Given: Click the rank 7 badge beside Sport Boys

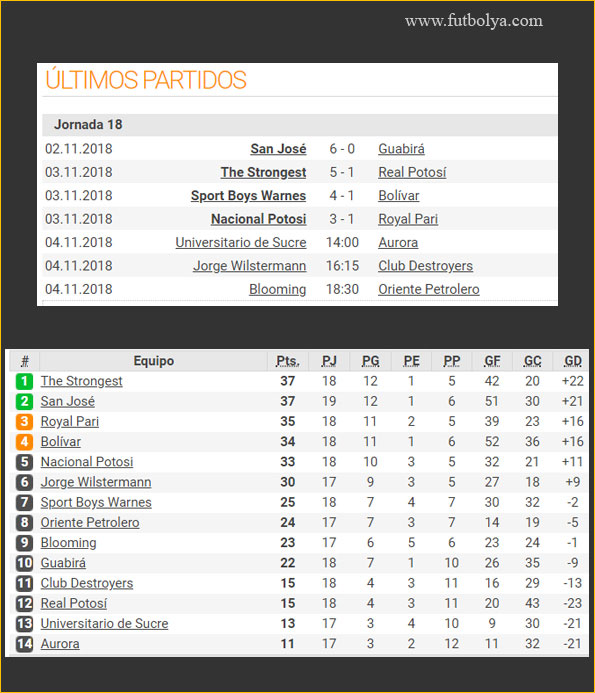Looking at the screenshot, I should coord(24,503).
